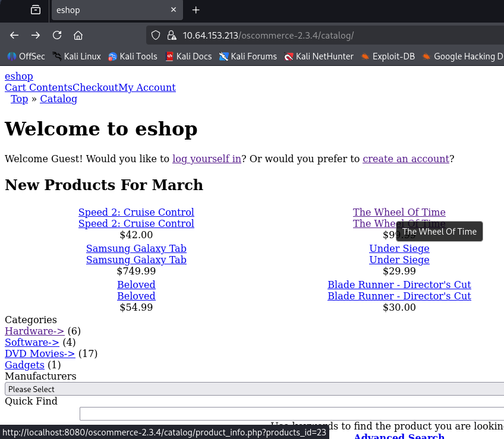Click the 'log yourself in' link
The width and height of the screenshot is (504, 439).
pos(206,159)
